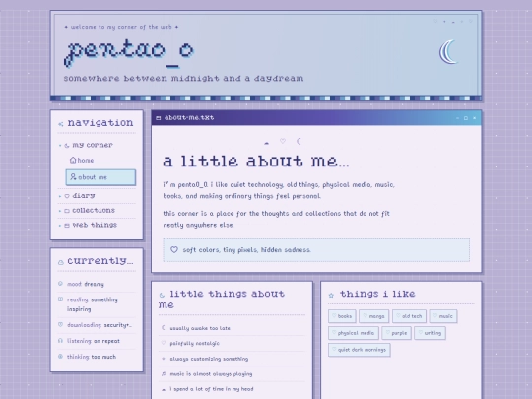Click the star icon beside things i like
The width and height of the screenshot is (532, 399).
click(331, 295)
